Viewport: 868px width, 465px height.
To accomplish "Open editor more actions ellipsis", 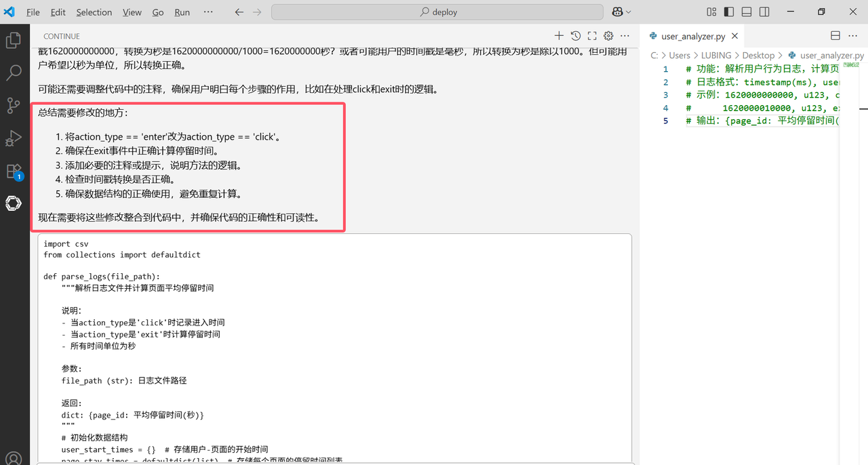I will [x=853, y=36].
